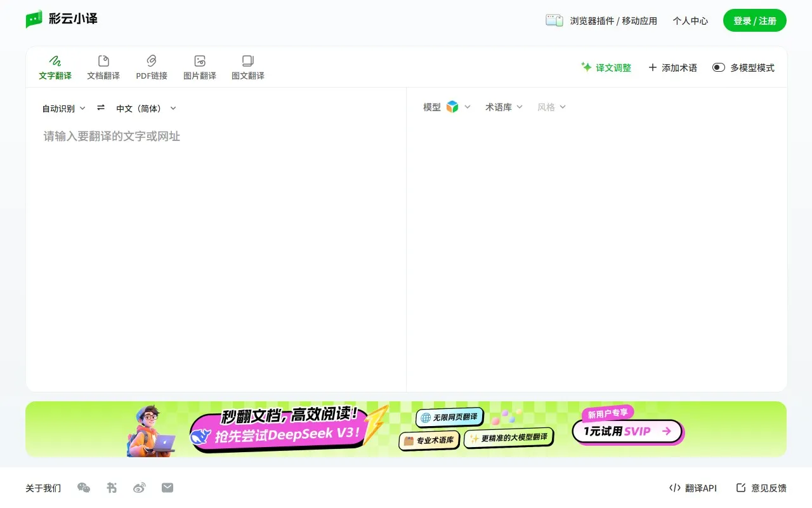Switch to the 文档翻译 tab
Viewport: 812px width, 508px height.
103,67
